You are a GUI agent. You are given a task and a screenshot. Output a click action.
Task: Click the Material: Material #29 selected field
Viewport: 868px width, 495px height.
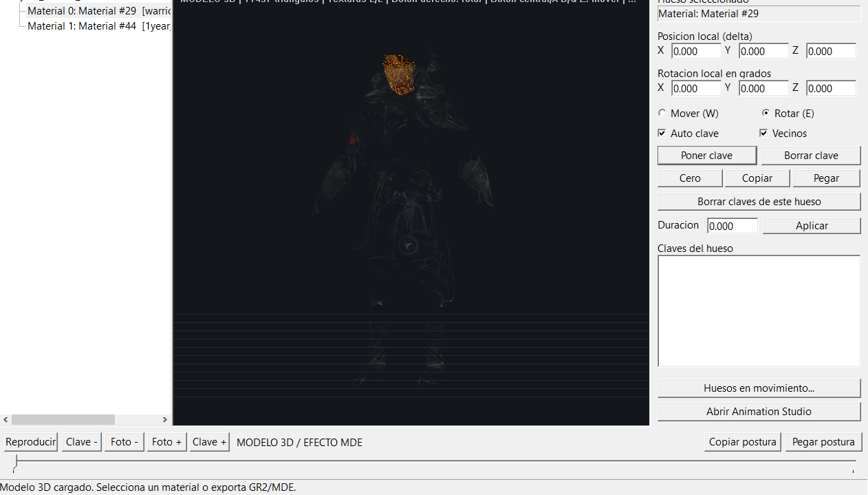pyautogui.click(x=759, y=14)
